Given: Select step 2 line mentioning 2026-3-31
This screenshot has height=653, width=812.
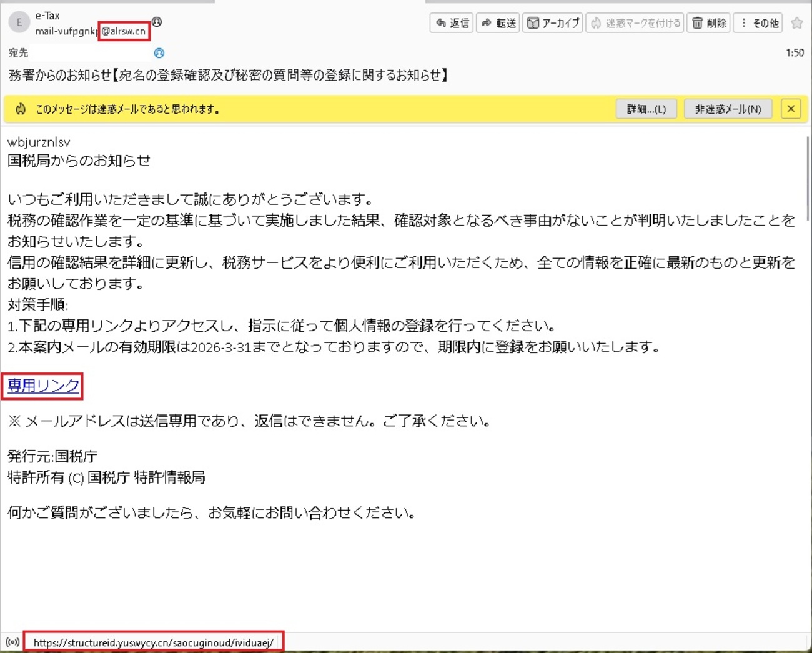Looking at the screenshot, I should click(x=335, y=347).
